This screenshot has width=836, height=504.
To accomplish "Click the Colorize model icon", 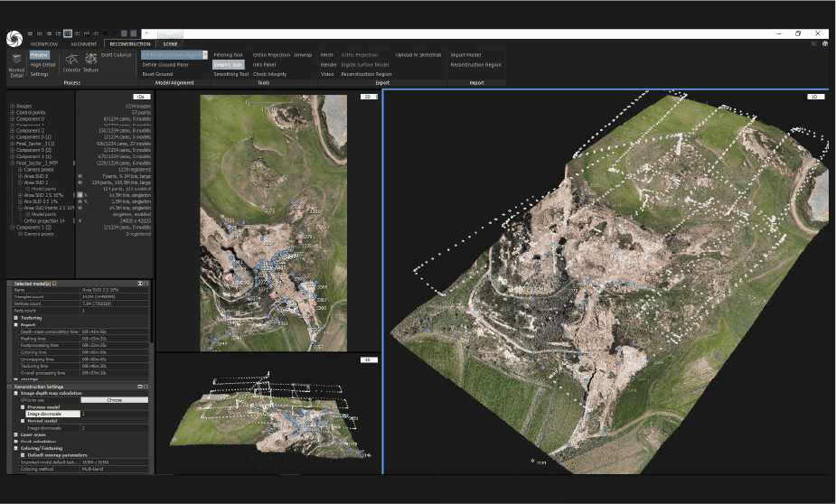I will pyautogui.click(x=71, y=61).
